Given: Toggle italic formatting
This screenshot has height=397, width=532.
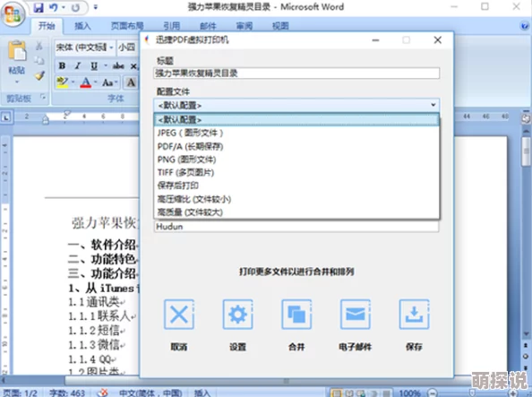Looking at the screenshot, I should click(x=78, y=66).
